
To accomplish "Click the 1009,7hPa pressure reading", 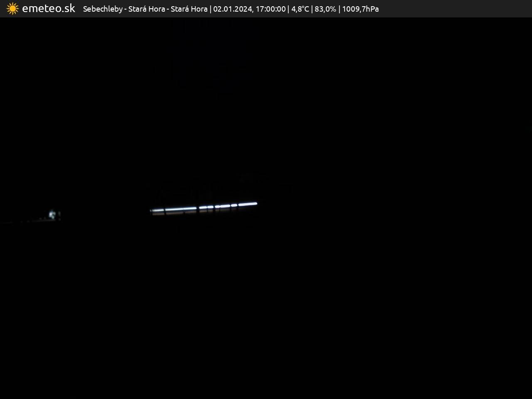I will (x=360, y=9).
